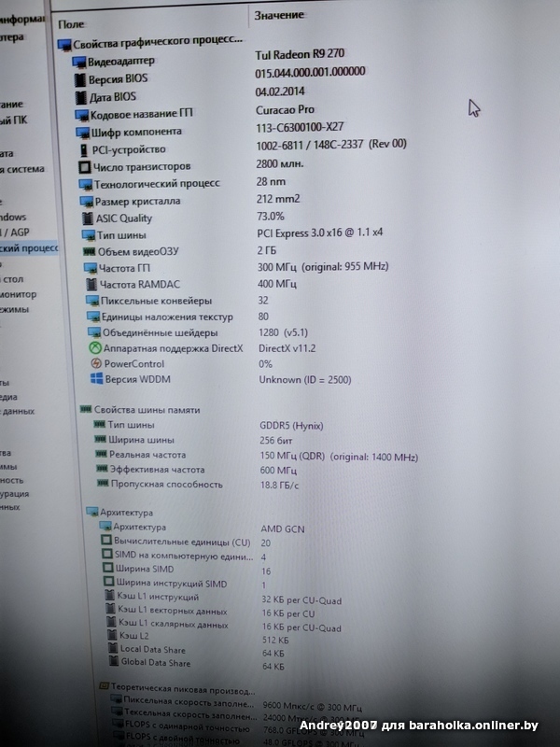
Task: Click the value Unknown (ID = 2500)
Action: pyautogui.click(x=305, y=380)
